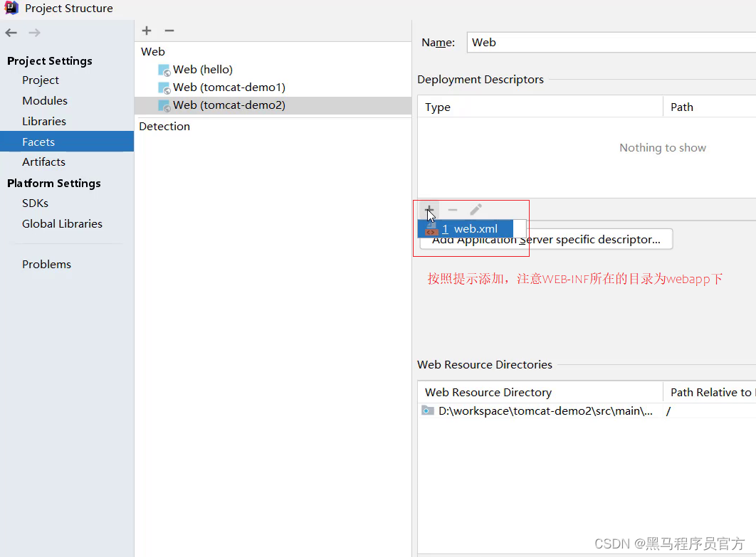Open Libraries settings
756x557 pixels.
pos(44,122)
